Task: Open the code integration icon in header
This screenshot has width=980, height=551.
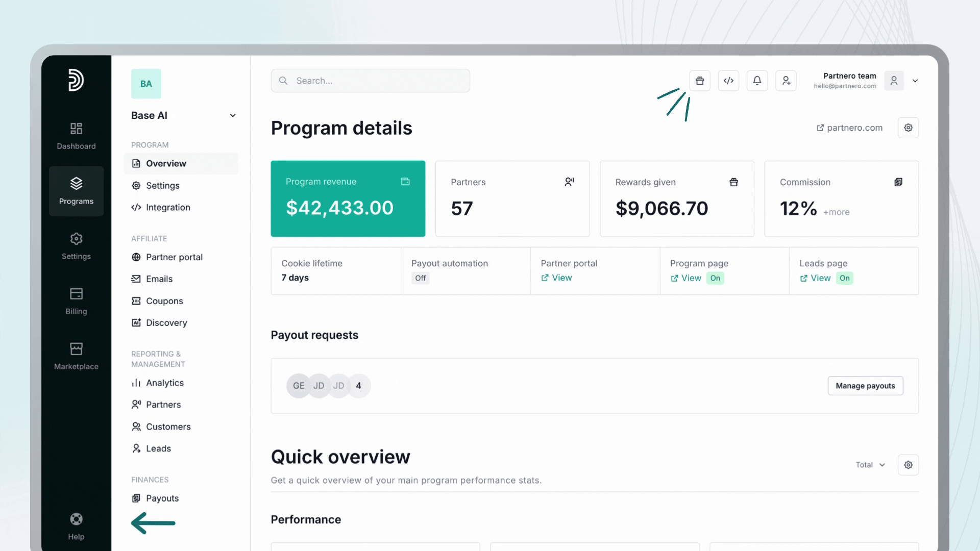Action: [728, 81]
